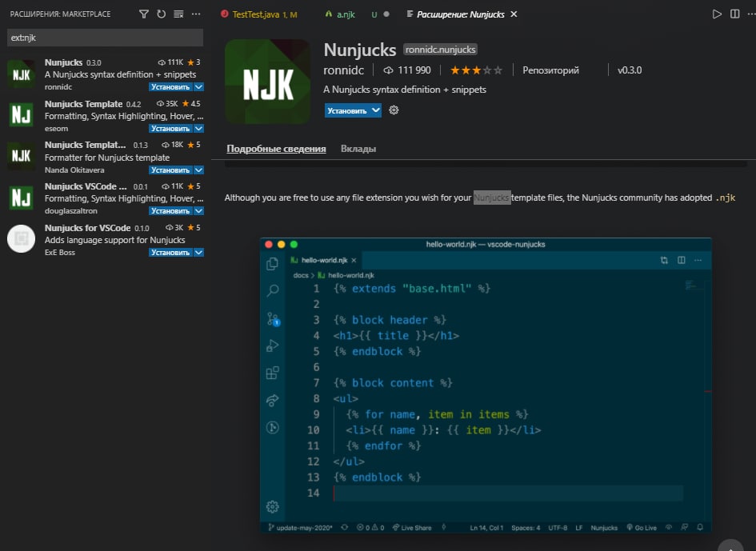
Task: Switch to the Вклады tab
Action: (358, 149)
